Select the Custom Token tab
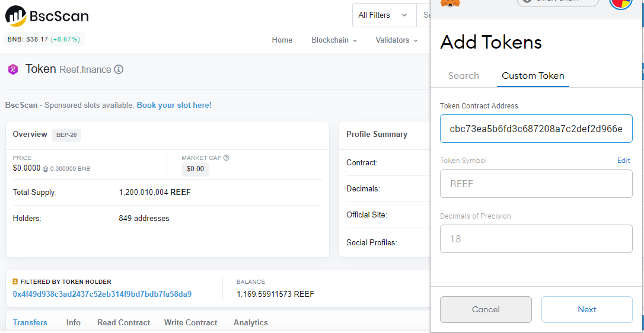This screenshot has width=644, height=333. [x=533, y=76]
